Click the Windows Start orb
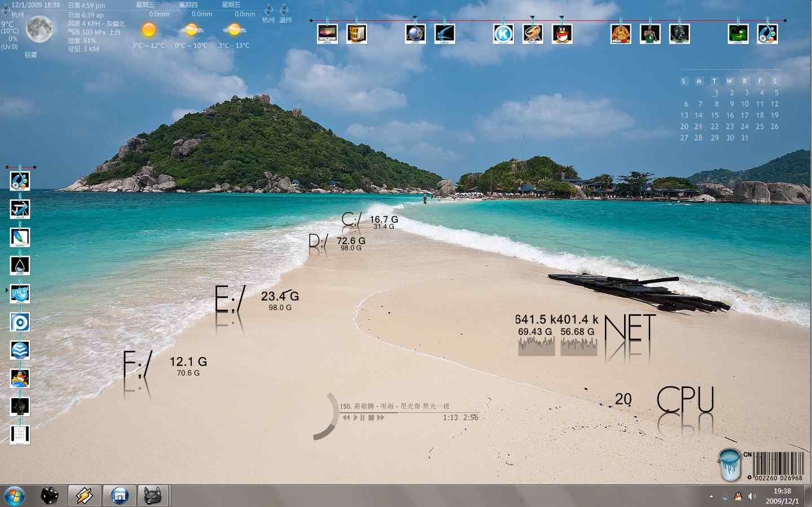The height and width of the screenshot is (507, 812). click(14, 496)
